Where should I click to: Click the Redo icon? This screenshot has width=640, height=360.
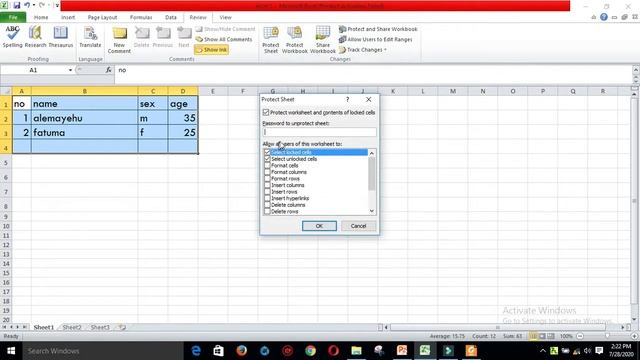coord(42,6)
